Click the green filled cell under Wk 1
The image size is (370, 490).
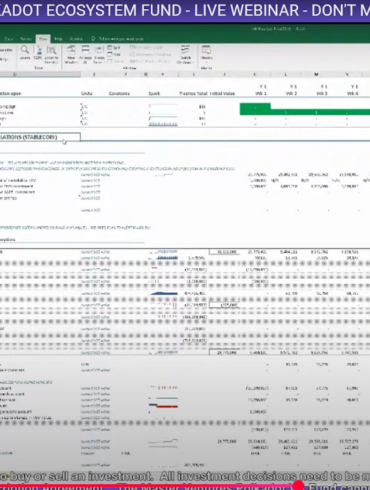pyautogui.click(x=255, y=107)
